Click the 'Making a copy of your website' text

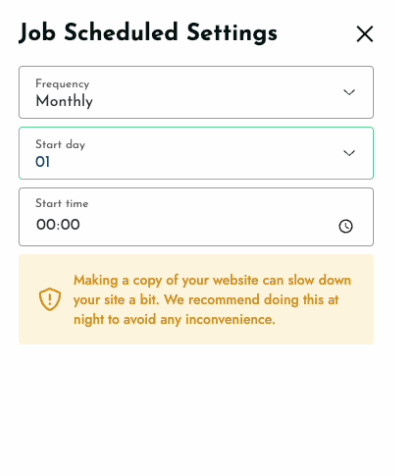tap(166, 280)
